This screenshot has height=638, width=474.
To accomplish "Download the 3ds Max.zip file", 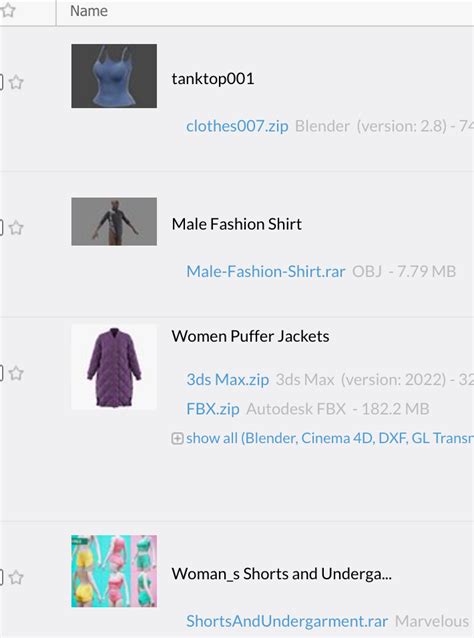I will pyautogui.click(x=227, y=380).
